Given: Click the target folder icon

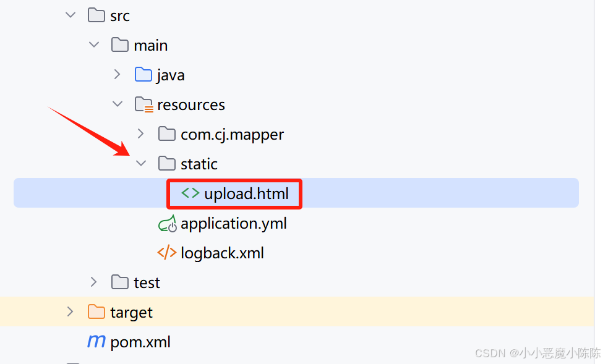Looking at the screenshot, I should 96,311.
